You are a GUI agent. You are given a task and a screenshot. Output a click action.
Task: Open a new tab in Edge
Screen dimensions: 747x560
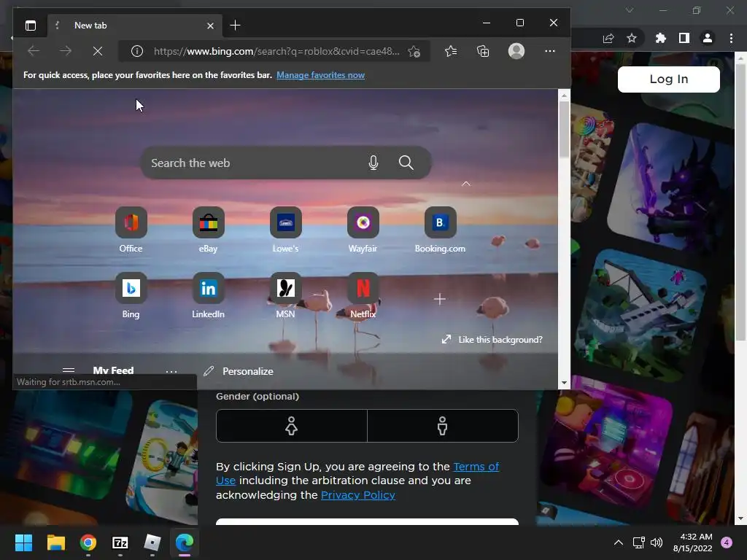[235, 26]
